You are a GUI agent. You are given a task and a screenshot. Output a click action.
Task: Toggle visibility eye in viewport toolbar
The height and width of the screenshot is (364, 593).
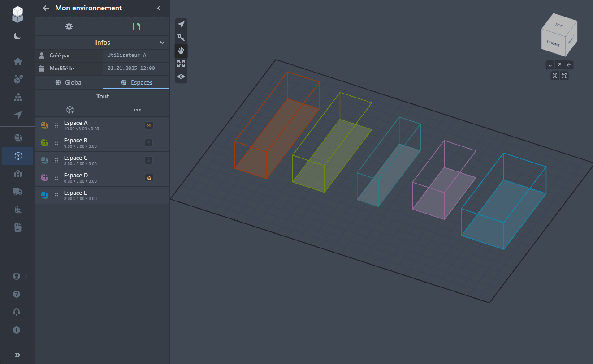click(181, 77)
